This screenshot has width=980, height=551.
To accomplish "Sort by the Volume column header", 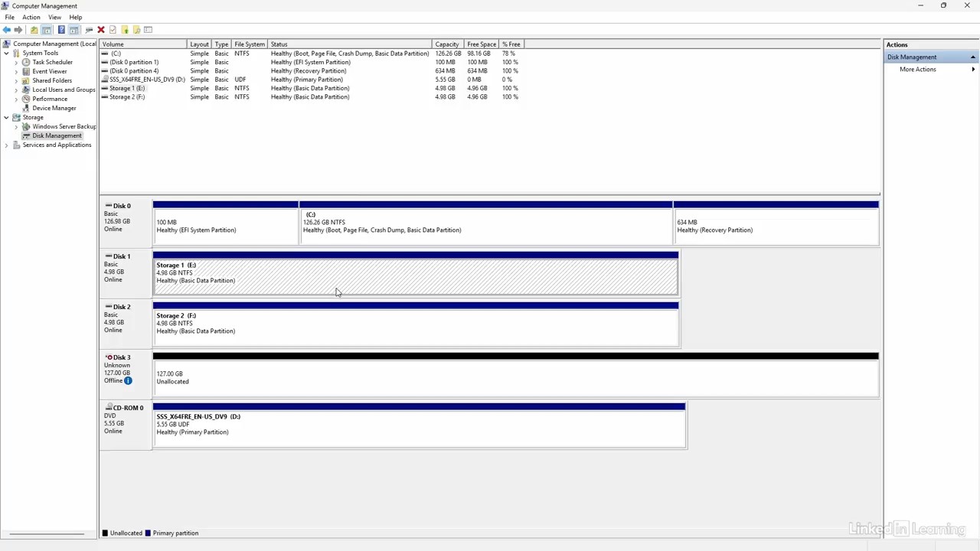I will [143, 44].
